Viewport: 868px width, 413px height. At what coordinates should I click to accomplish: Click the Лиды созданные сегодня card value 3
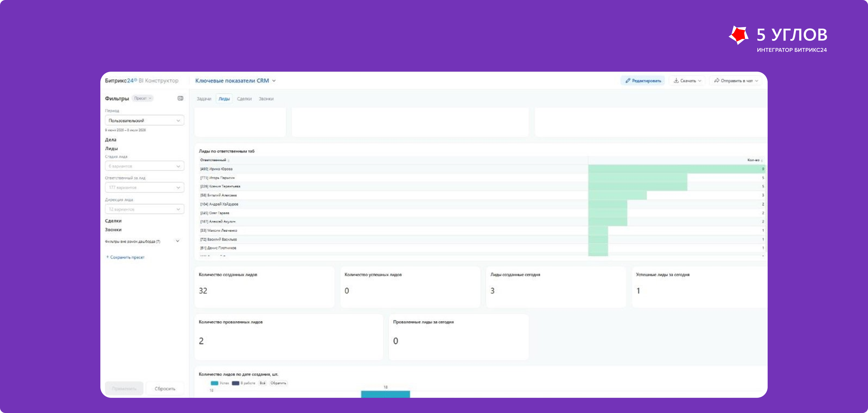pyautogui.click(x=492, y=291)
